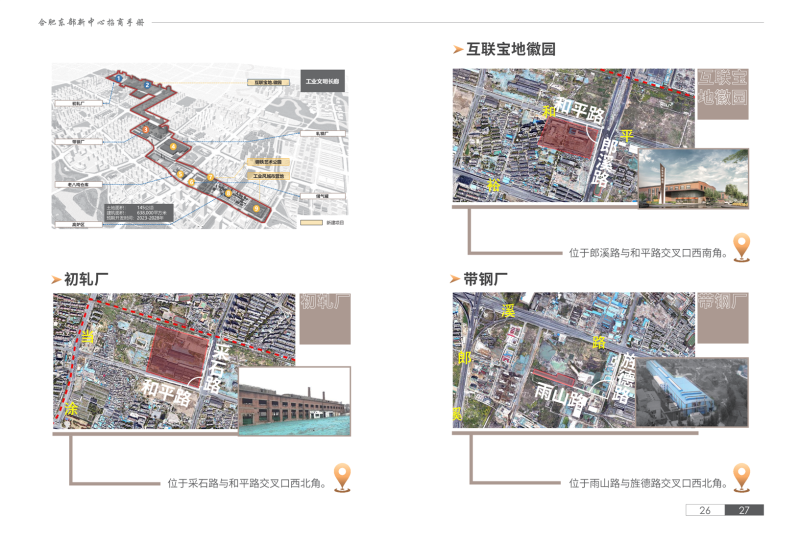Open the 带钢厂 blue-roof aerial photo
The image size is (800, 538).
[x=693, y=392]
